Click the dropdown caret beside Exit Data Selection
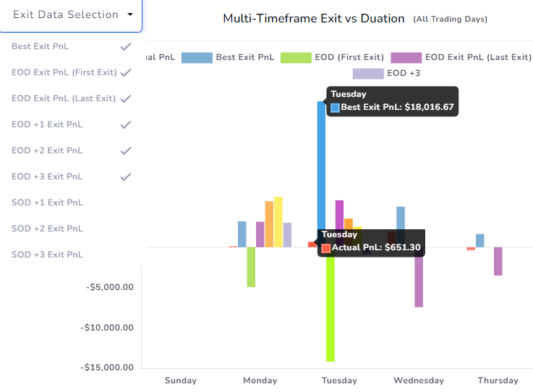The image size is (533, 392). [x=130, y=14]
